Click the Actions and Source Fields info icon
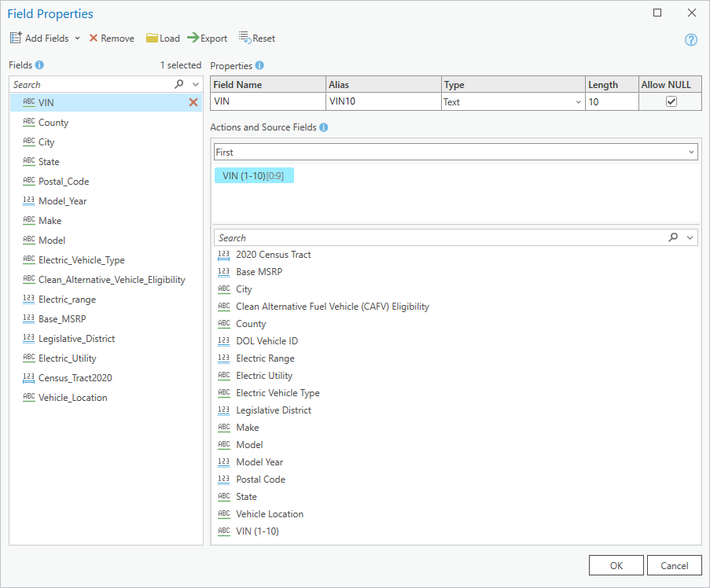The image size is (710, 588). tap(323, 127)
